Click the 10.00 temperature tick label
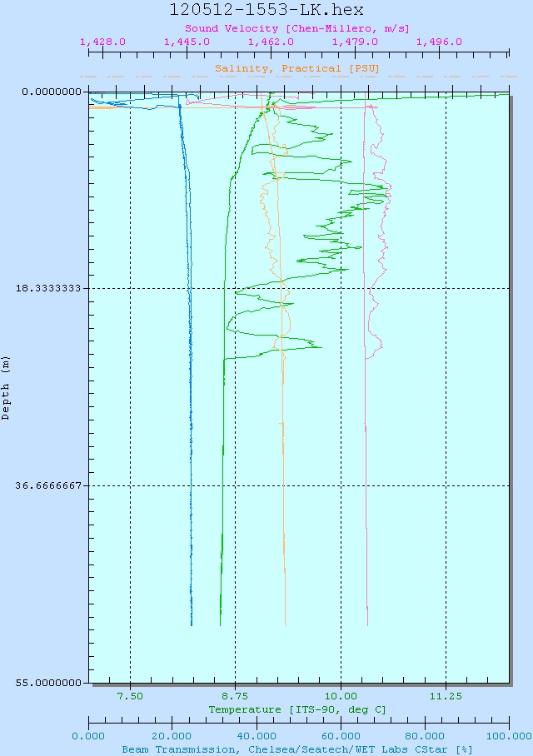The image size is (533, 756). tap(341, 696)
